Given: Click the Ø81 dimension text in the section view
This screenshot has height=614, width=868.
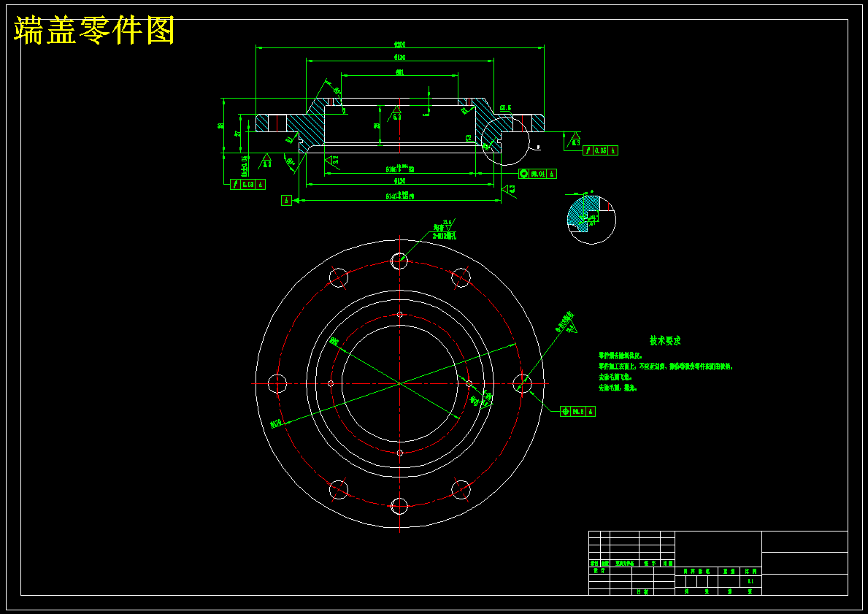Looking at the screenshot, I should pyautogui.click(x=399, y=72).
